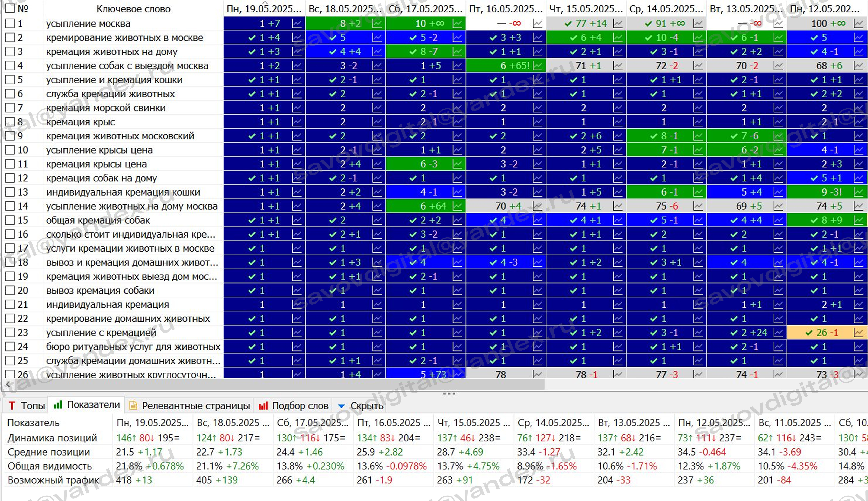Click chart icon for row 14 on 17.05.2025
The width and height of the screenshot is (868, 501).
coord(457,206)
